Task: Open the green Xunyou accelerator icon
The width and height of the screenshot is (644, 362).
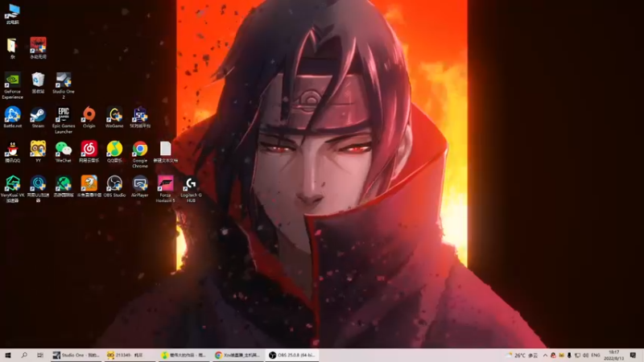Action: [x=64, y=187]
